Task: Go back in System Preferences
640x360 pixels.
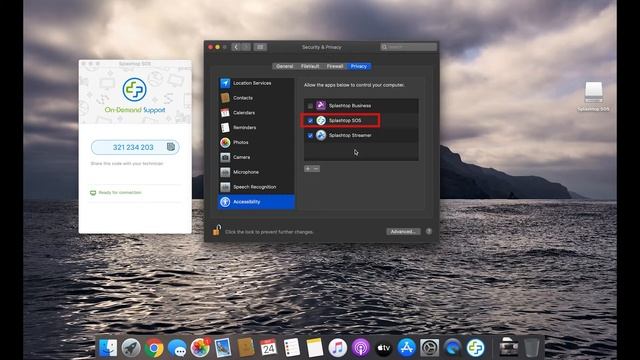Action: (236, 47)
